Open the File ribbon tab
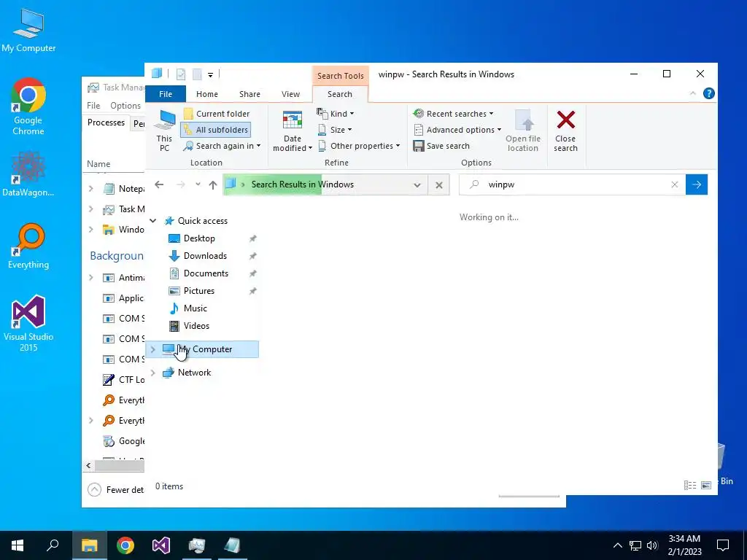 [x=166, y=94]
